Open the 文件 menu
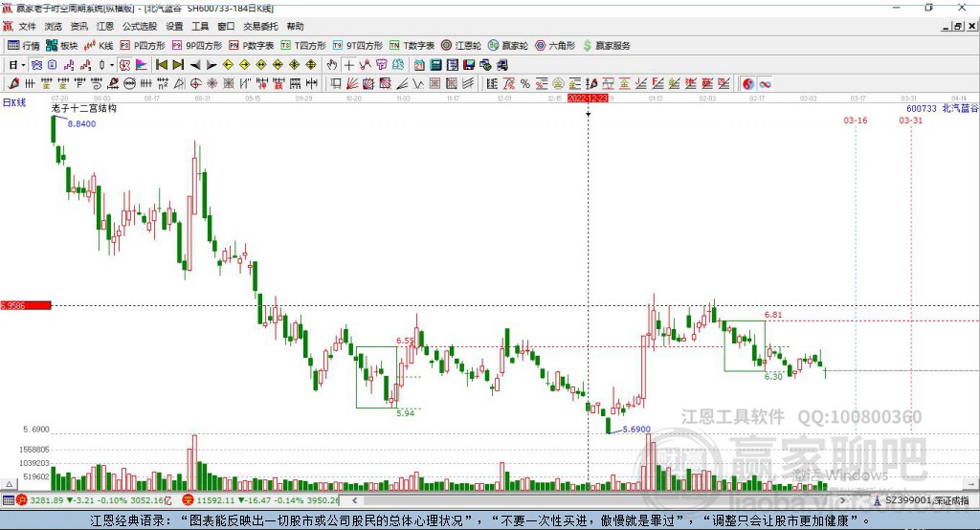The image size is (980, 530). 27,26
